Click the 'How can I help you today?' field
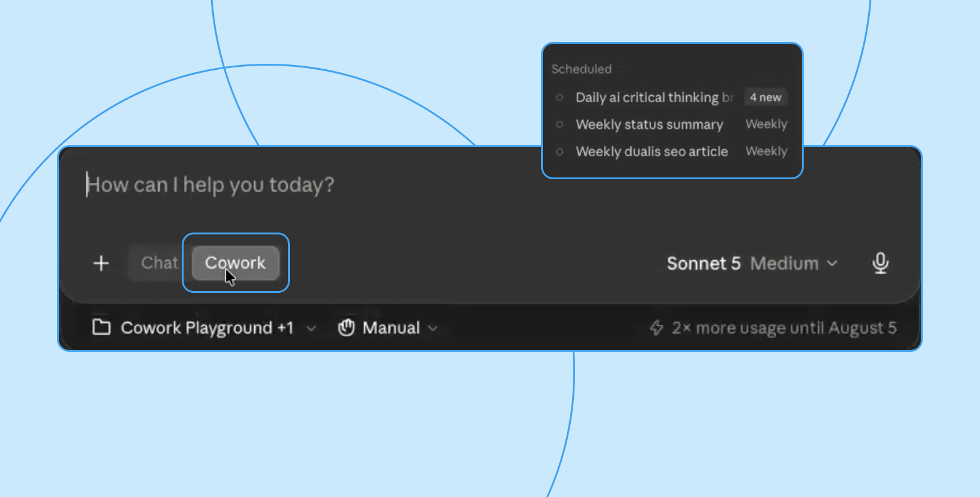This screenshot has height=497, width=980. [x=210, y=185]
